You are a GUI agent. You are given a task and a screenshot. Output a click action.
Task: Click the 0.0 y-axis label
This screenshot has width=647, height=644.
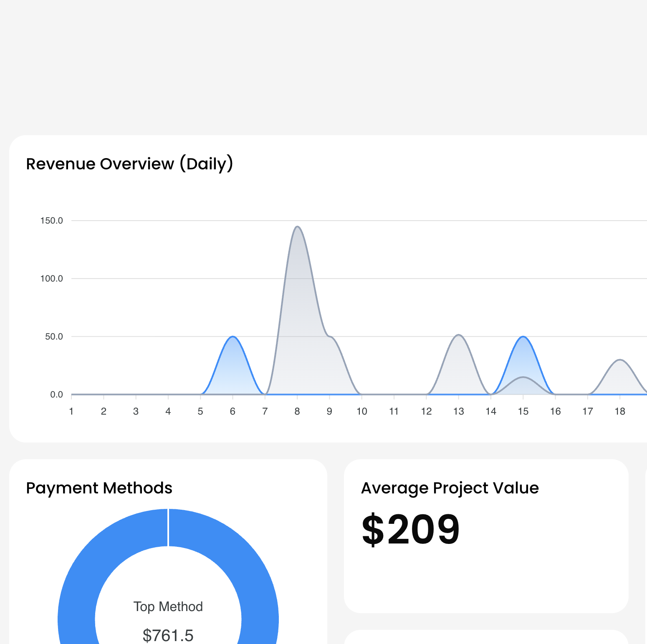(56, 395)
